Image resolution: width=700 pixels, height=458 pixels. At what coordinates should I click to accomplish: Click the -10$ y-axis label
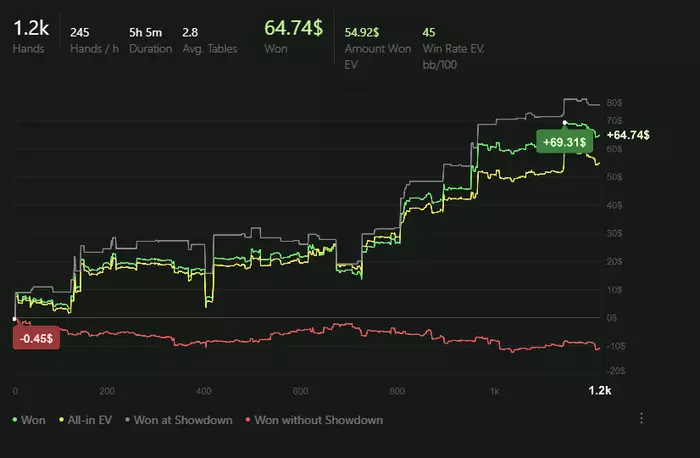tap(616, 346)
